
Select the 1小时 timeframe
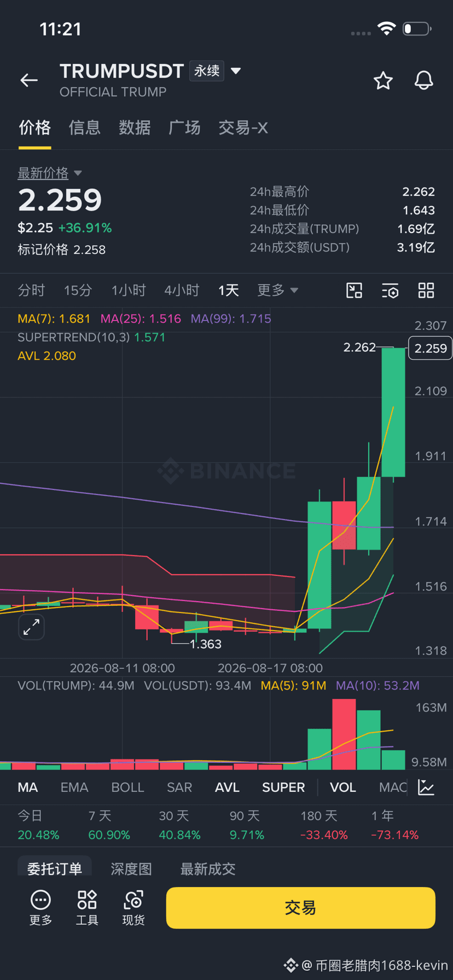tap(129, 290)
